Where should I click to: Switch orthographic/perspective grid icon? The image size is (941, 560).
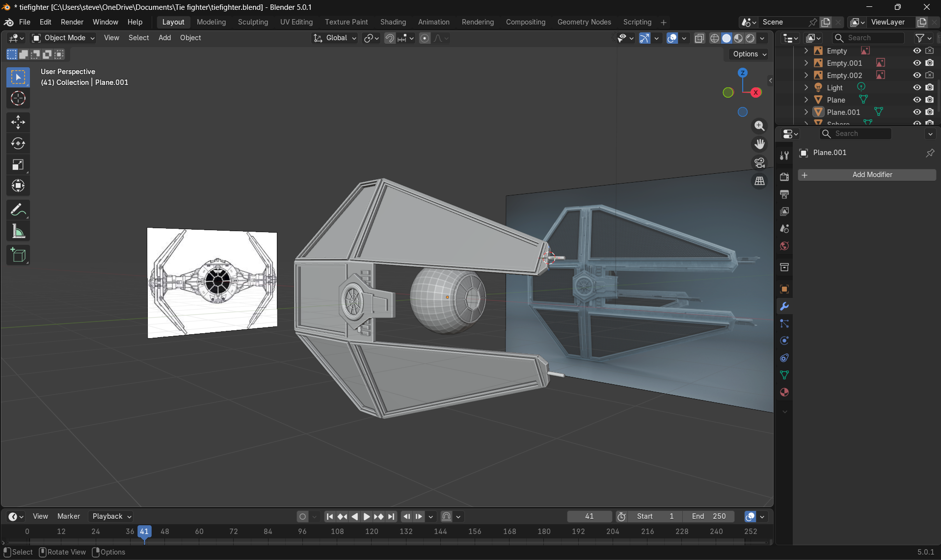(759, 181)
